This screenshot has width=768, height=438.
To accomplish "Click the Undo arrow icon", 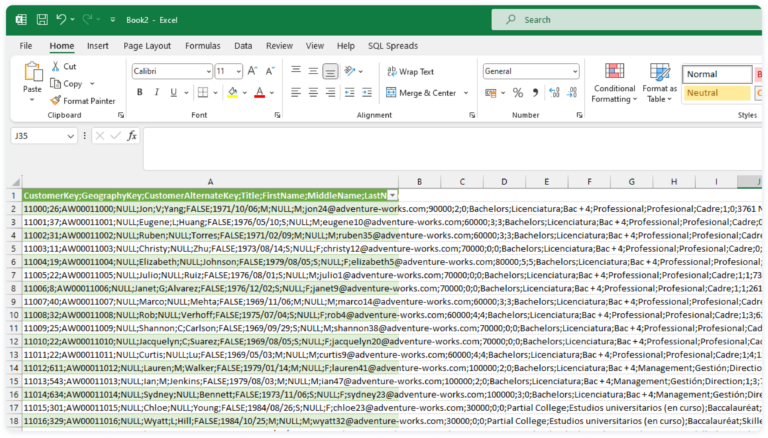I will point(61,20).
